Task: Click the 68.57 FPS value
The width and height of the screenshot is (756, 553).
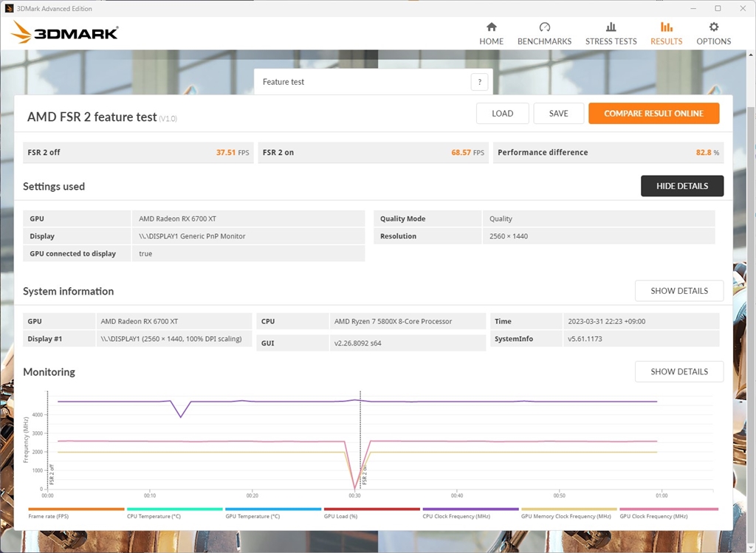Action: click(x=467, y=152)
